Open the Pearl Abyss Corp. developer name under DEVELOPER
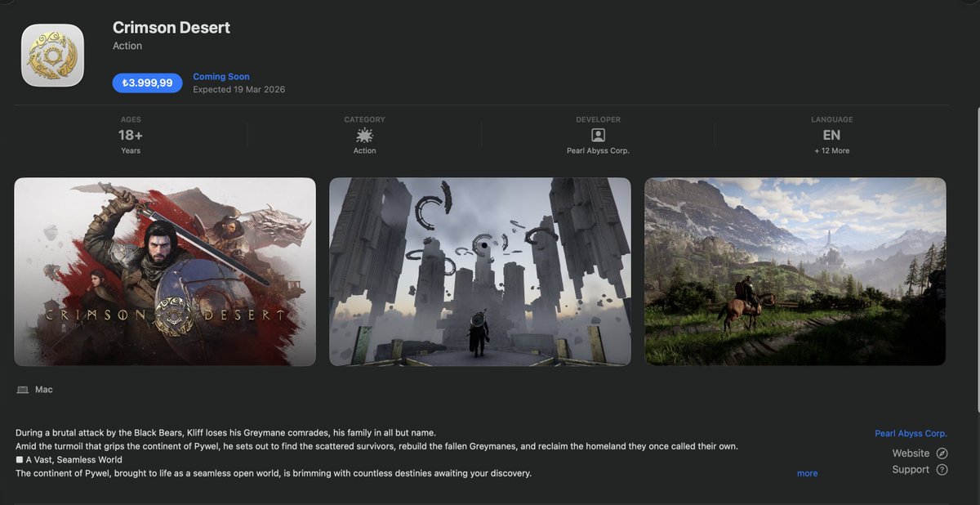Image resolution: width=980 pixels, height=505 pixels. (x=598, y=151)
